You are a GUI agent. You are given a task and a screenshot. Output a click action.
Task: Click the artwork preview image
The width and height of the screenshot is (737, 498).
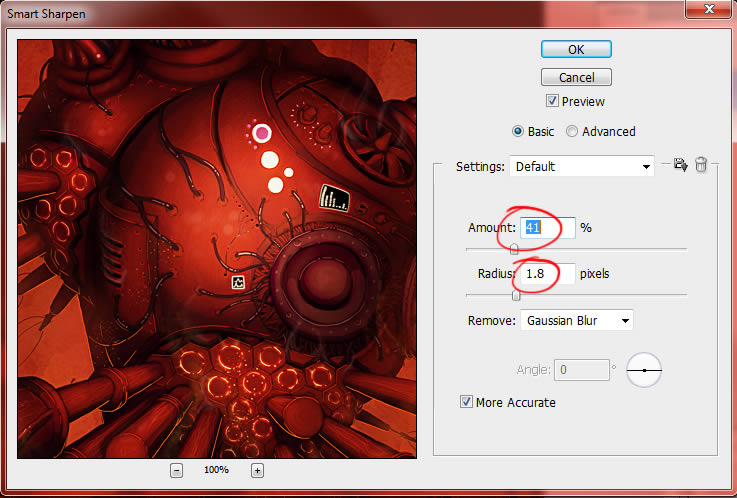(x=217, y=249)
